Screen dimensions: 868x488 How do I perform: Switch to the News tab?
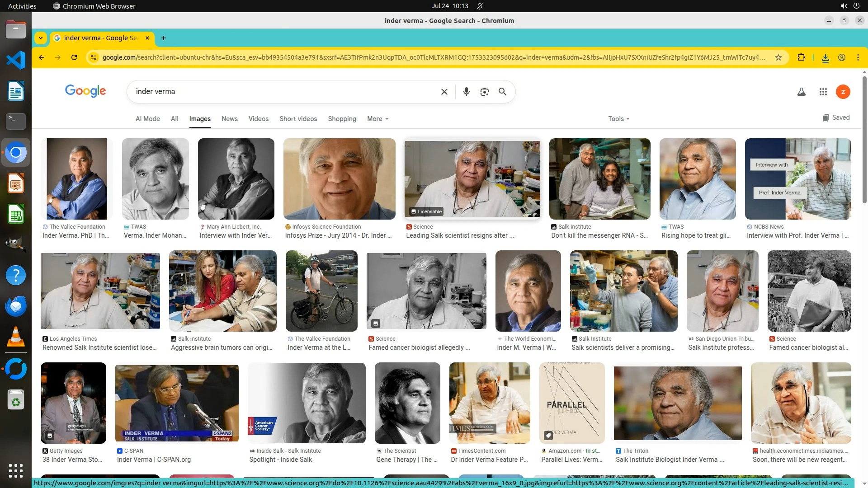coord(229,119)
